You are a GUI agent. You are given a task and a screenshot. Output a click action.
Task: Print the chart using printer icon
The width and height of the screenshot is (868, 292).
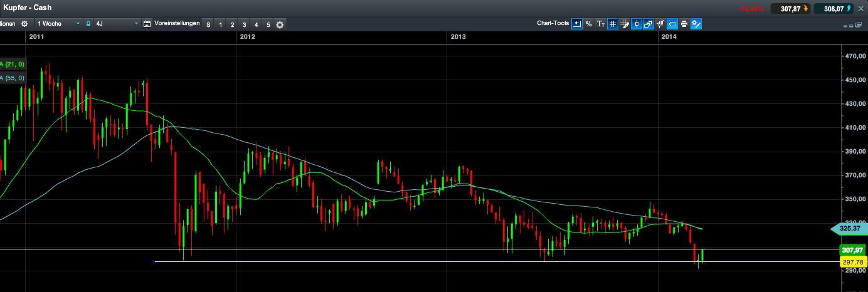tap(684, 24)
